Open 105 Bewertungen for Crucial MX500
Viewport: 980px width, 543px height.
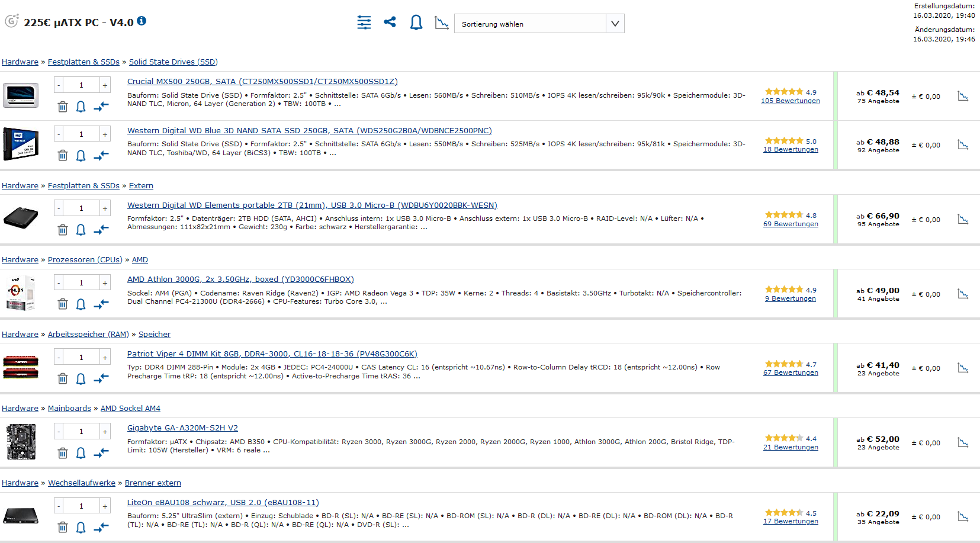[791, 101]
